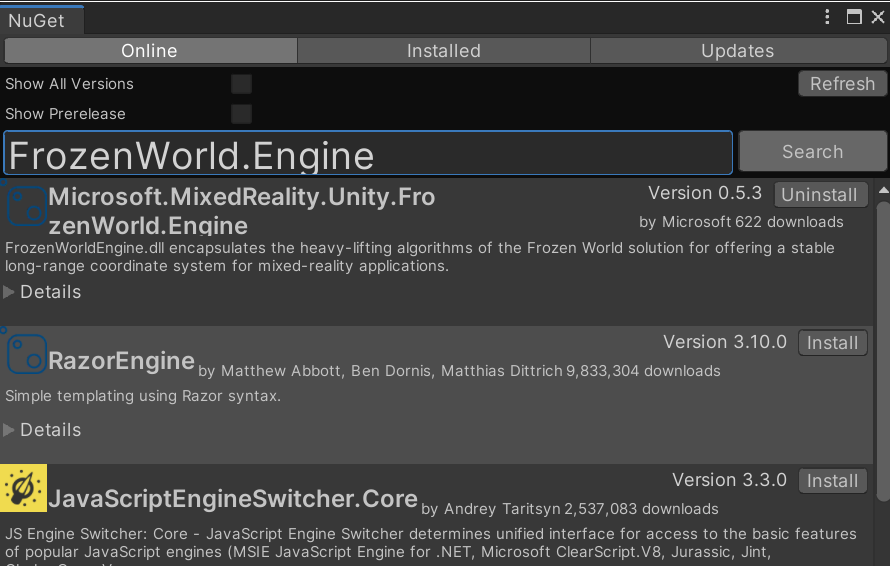This screenshot has height=566, width=890.
Task: Click the Version 3.3.0 label
Action: pyautogui.click(x=729, y=480)
